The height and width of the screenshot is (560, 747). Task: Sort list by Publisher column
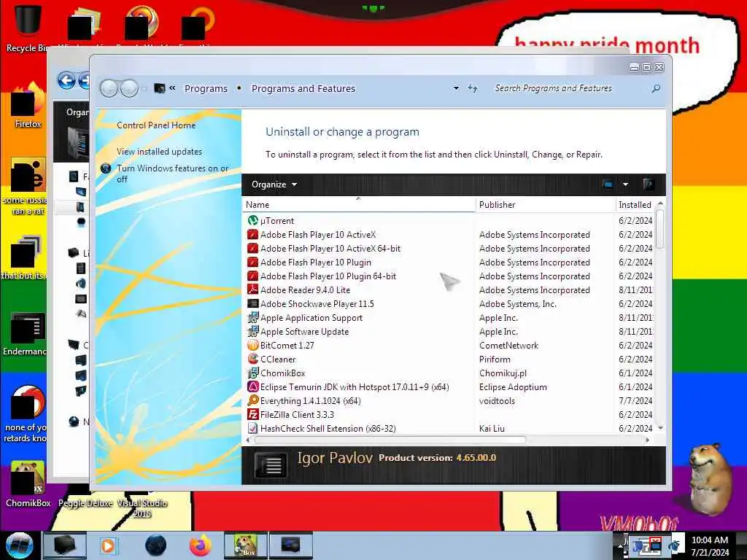(x=546, y=205)
